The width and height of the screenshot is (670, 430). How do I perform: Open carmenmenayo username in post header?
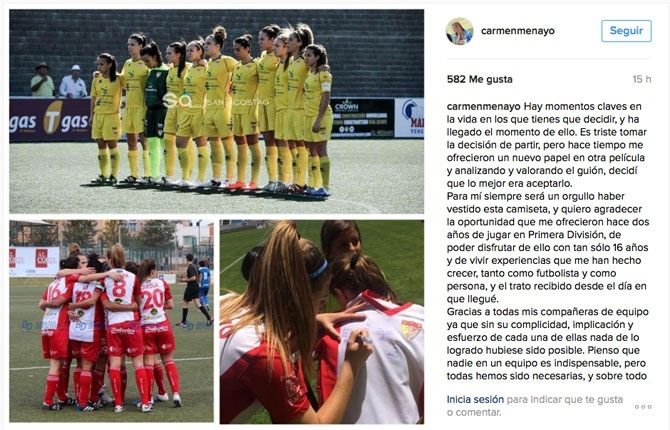(517, 31)
